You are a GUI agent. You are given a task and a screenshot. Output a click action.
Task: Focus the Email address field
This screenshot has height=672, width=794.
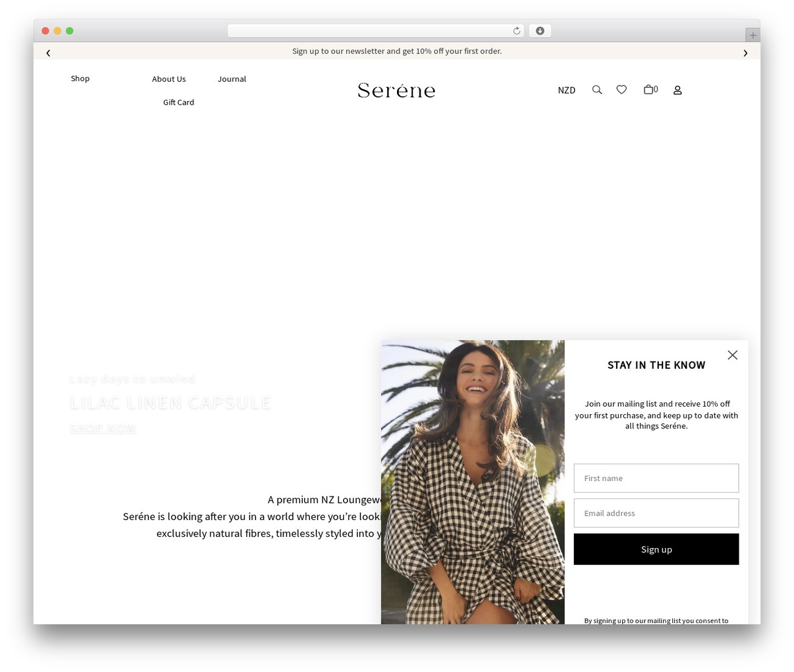click(x=656, y=513)
